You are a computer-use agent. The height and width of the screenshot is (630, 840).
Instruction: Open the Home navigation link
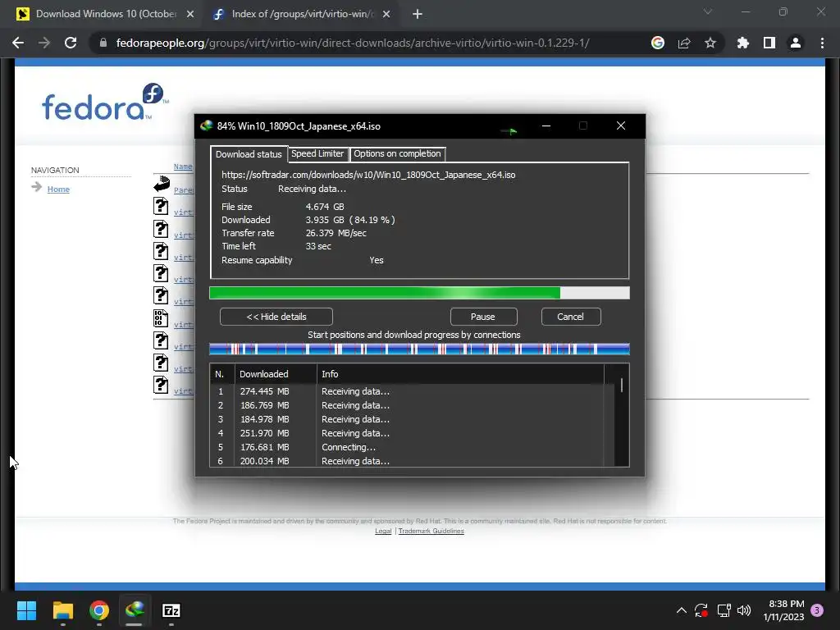click(x=58, y=189)
